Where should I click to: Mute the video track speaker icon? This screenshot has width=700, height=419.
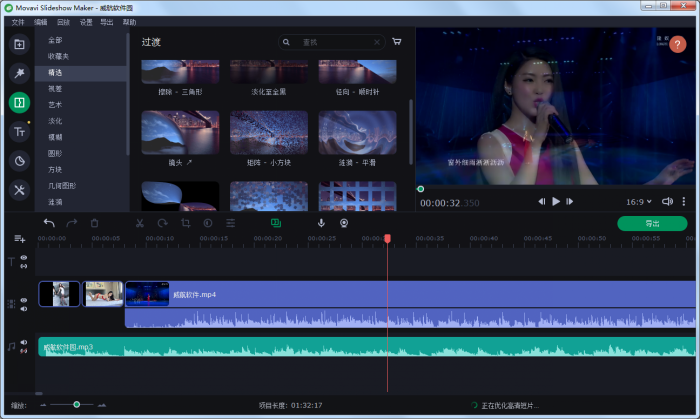coord(24,309)
